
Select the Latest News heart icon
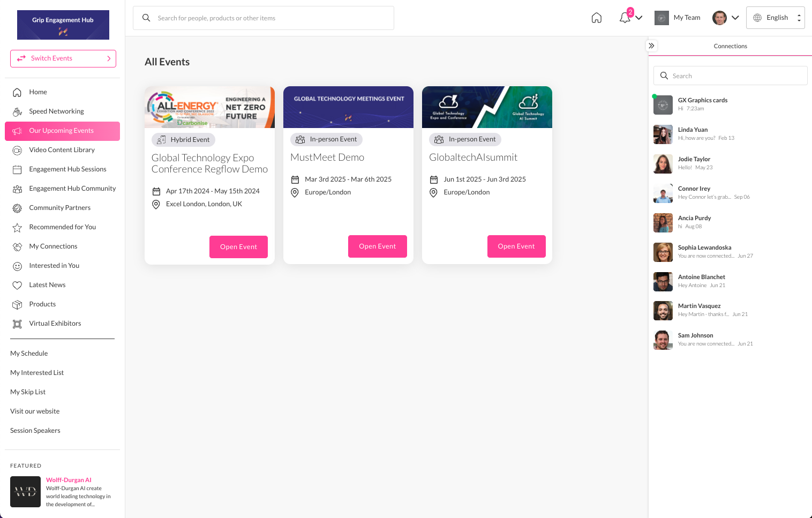coord(18,285)
